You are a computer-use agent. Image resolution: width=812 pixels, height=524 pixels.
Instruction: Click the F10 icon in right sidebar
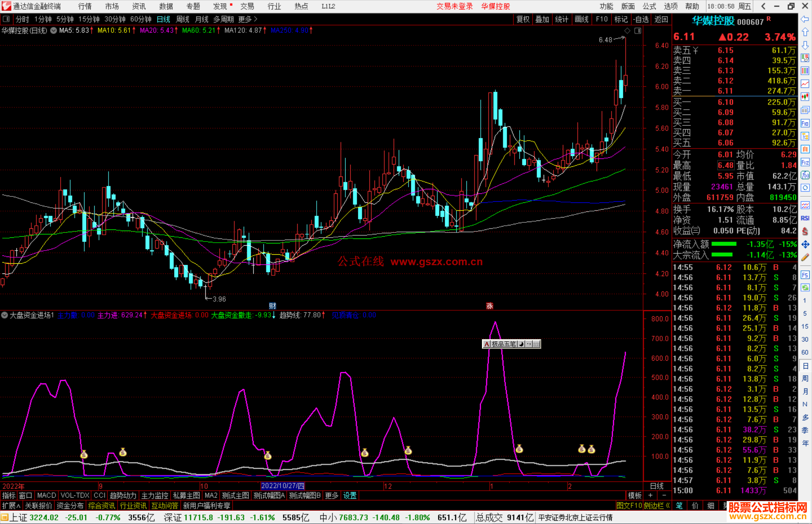click(805, 123)
